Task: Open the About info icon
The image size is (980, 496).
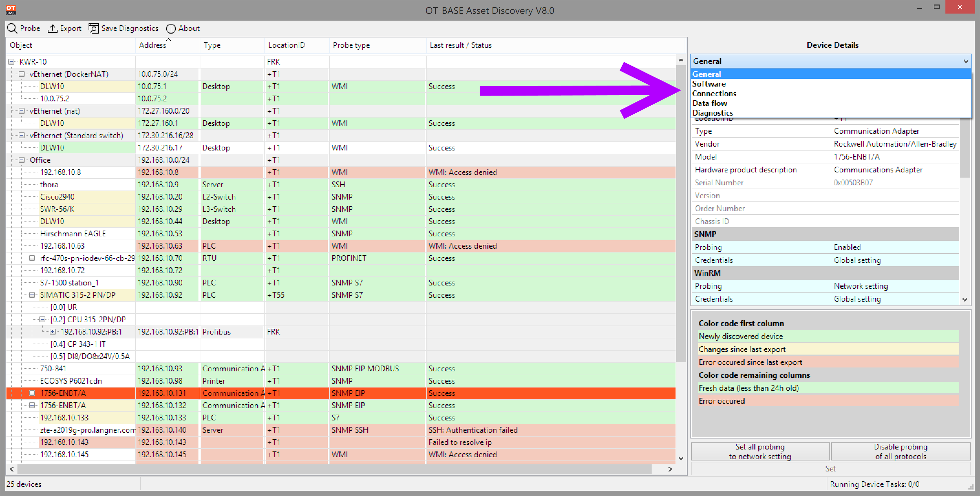Action: (171, 28)
